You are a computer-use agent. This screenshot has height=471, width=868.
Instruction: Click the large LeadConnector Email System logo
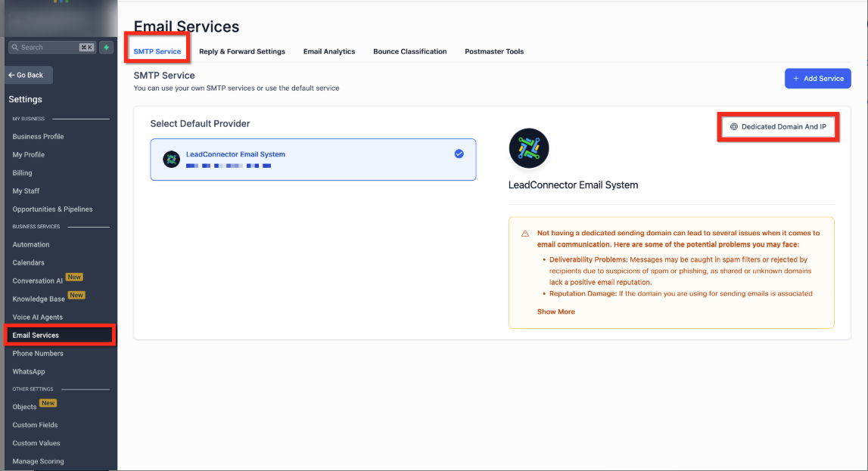click(529, 148)
